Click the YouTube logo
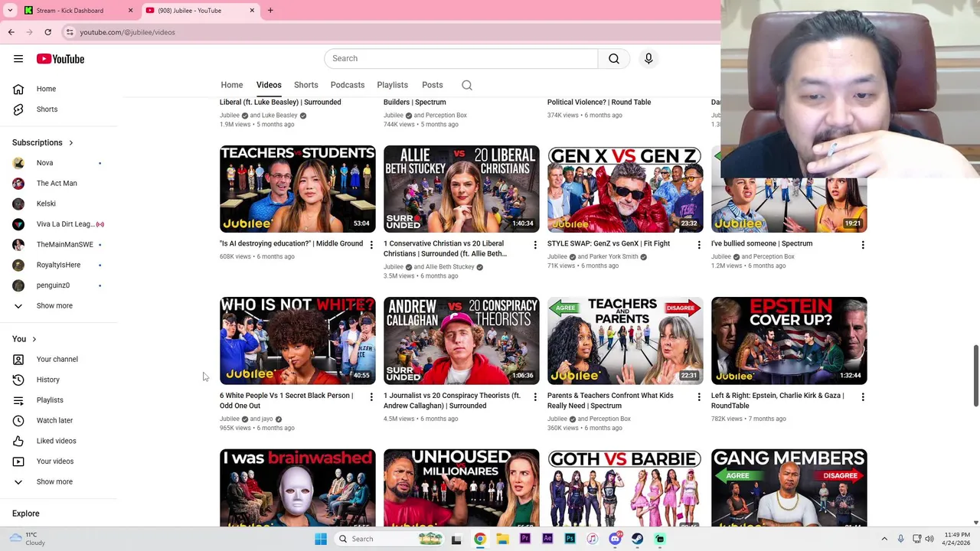This screenshot has height=551, width=980. coord(60,59)
